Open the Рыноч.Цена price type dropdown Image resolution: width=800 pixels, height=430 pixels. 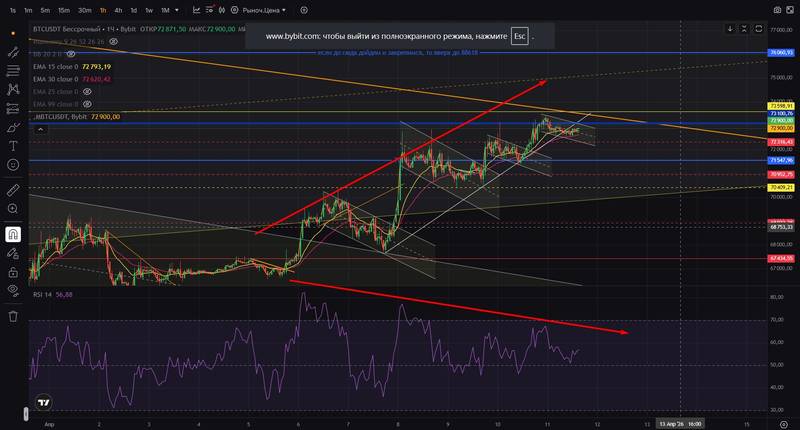[264, 10]
